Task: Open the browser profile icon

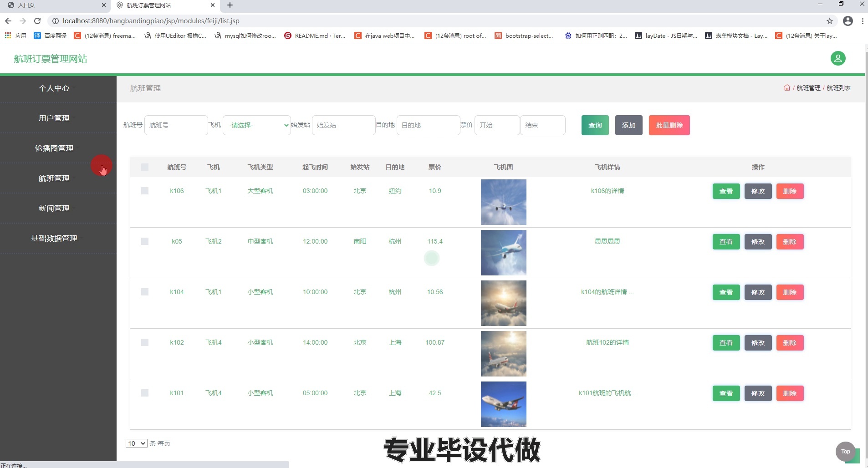Action: pos(848,21)
